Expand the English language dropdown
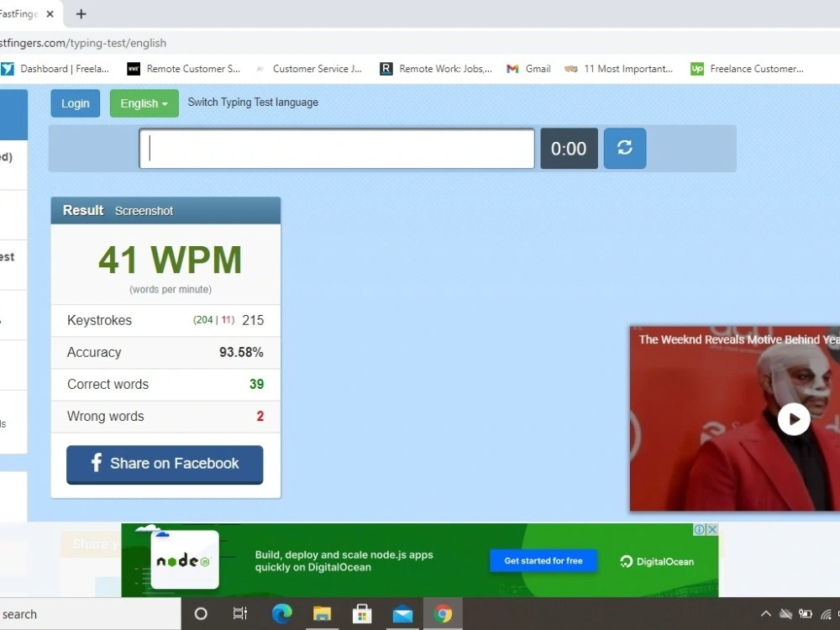840x630 pixels. [144, 103]
